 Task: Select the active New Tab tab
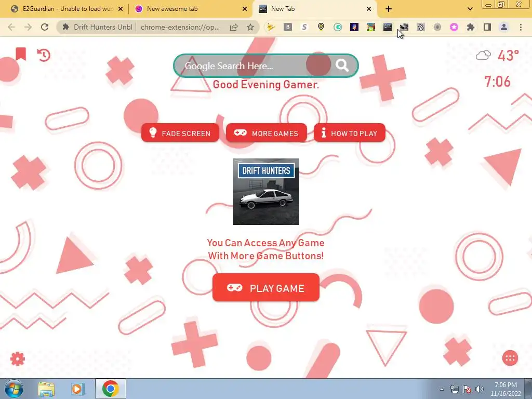click(314, 9)
